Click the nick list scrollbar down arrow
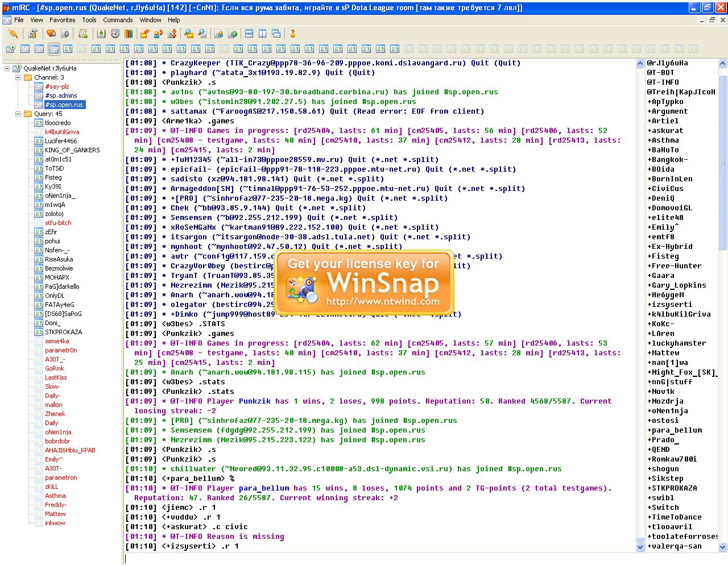This screenshot has width=728, height=565. pos(723,547)
